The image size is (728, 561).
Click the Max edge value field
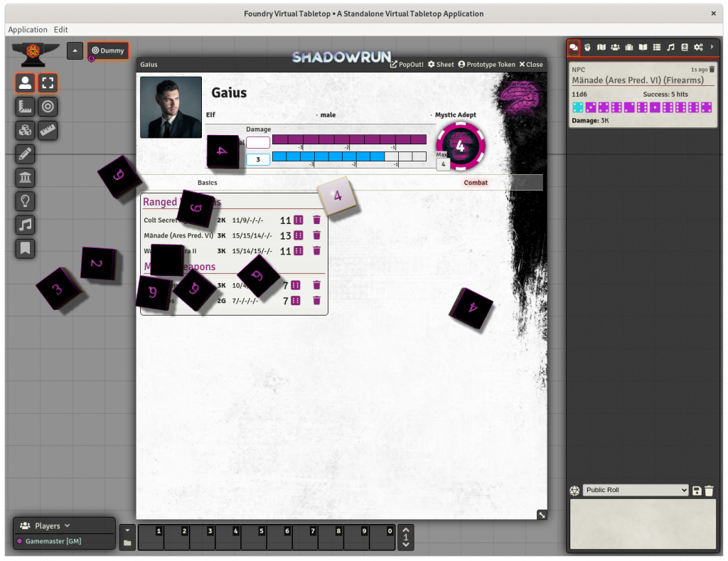click(x=443, y=164)
